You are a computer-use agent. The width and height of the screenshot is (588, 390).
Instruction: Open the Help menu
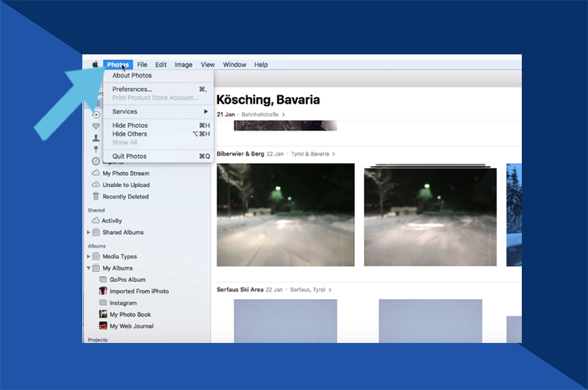click(x=261, y=65)
